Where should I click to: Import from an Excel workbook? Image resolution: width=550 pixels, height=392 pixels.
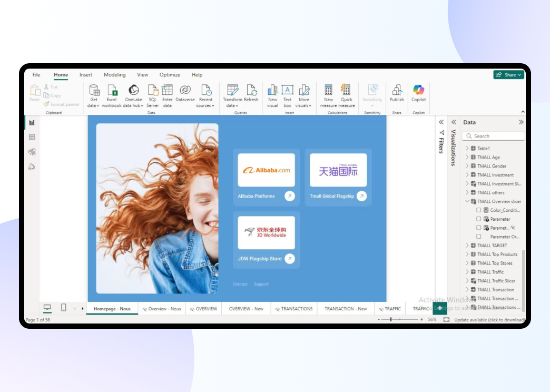[x=112, y=96]
